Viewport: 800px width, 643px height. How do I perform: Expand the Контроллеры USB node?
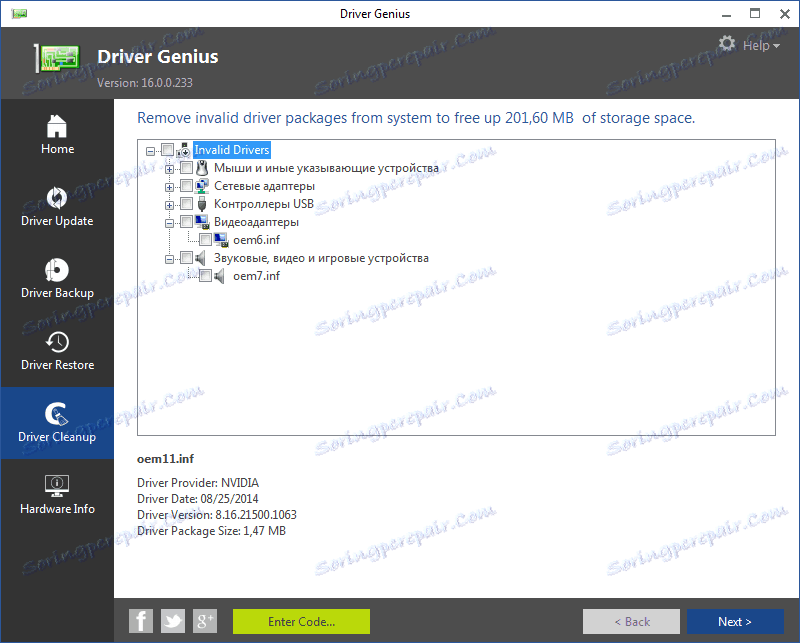(x=169, y=205)
